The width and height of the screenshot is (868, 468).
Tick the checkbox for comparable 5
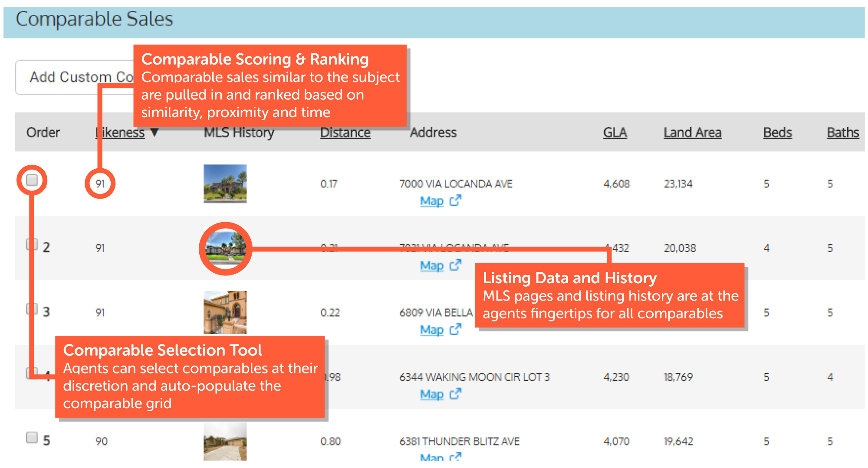[32, 437]
